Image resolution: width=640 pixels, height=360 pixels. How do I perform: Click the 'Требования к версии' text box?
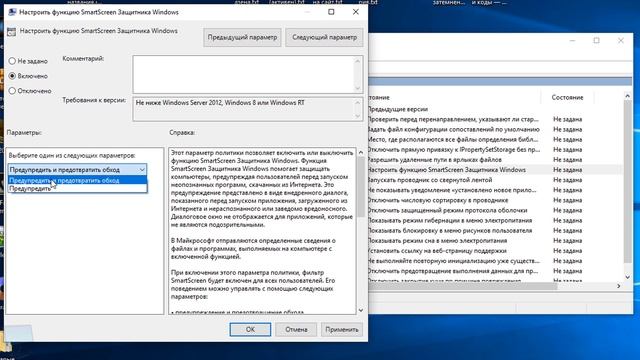[x=244, y=109]
